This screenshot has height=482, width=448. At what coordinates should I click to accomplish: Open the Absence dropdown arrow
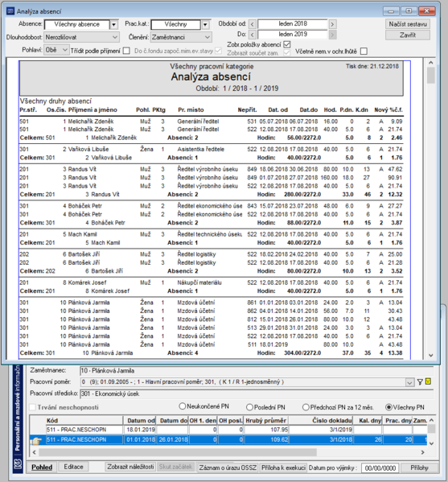[x=114, y=25]
